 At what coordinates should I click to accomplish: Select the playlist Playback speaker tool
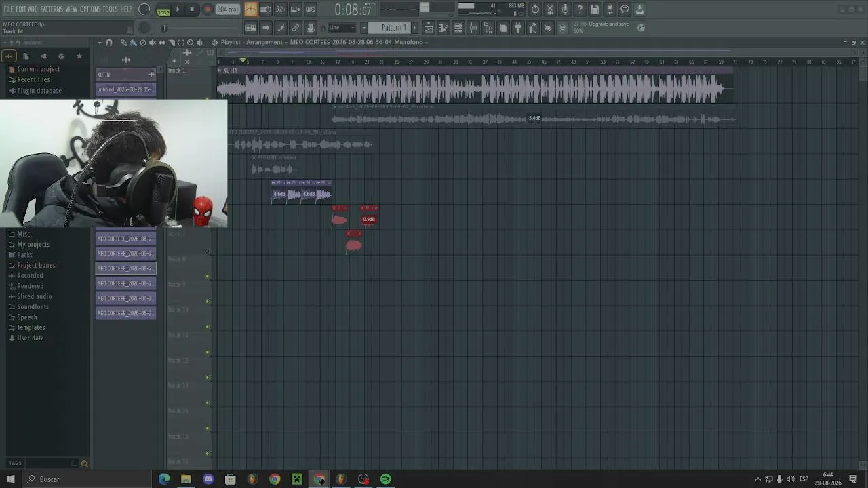pyautogui.click(x=200, y=43)
